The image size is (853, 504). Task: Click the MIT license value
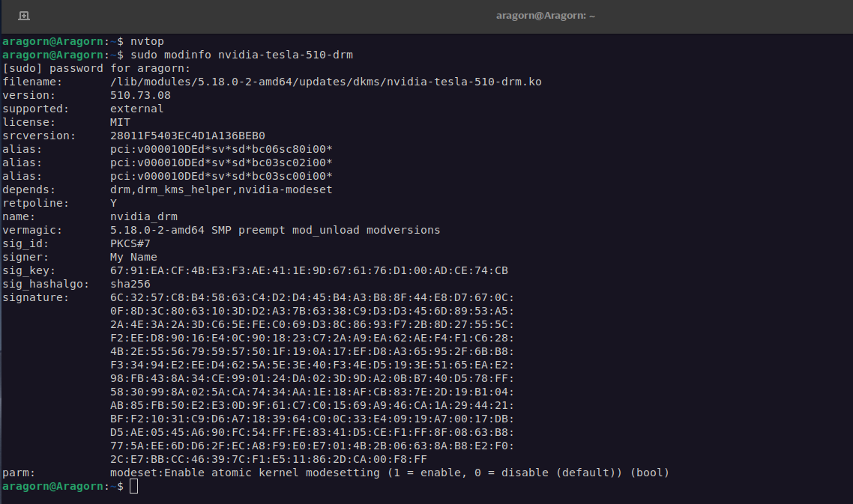pos(120,122)
